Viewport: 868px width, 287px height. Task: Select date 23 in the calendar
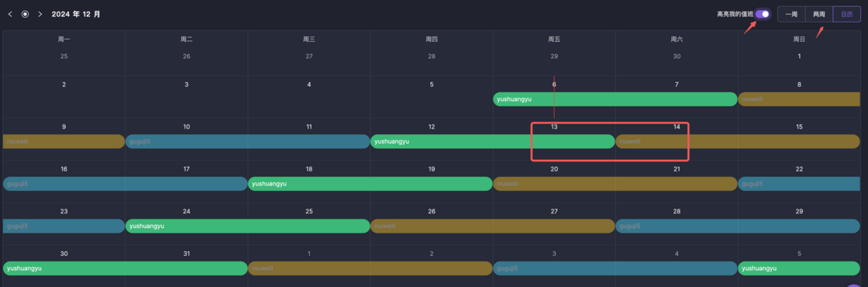pos(64,211)
